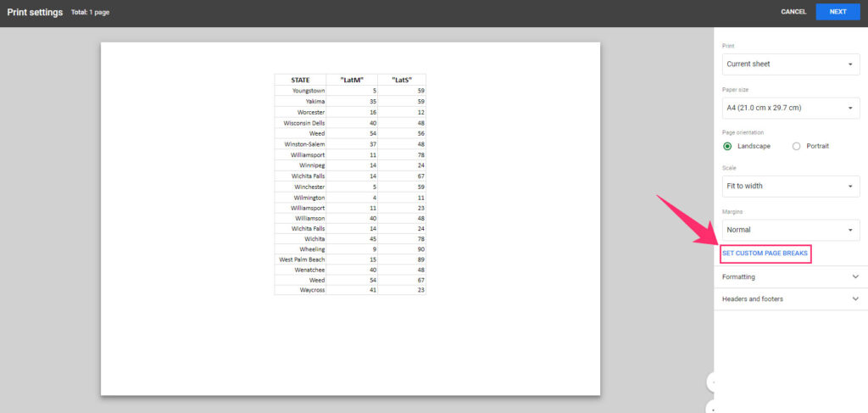Viewport: 868px width, 413px height.
Task: Click the Williamson cell in preview
Action: (x=300, y=218)
